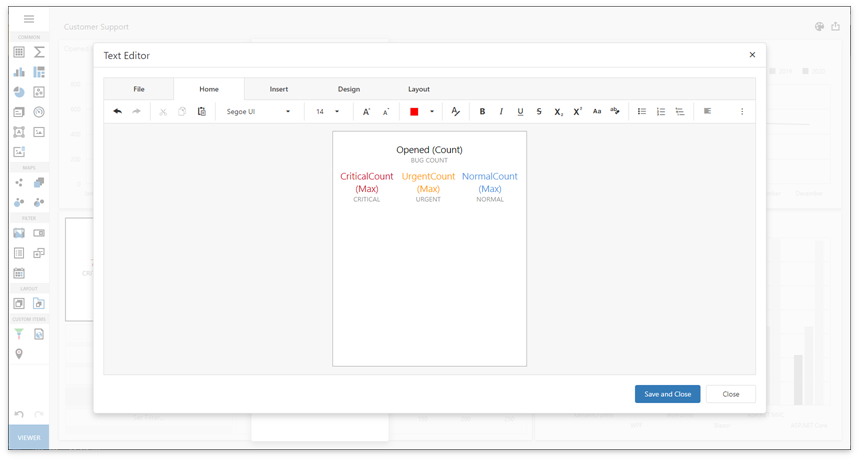Click Save and Close button
Screen dimensions: 859x460
[667, 394]
